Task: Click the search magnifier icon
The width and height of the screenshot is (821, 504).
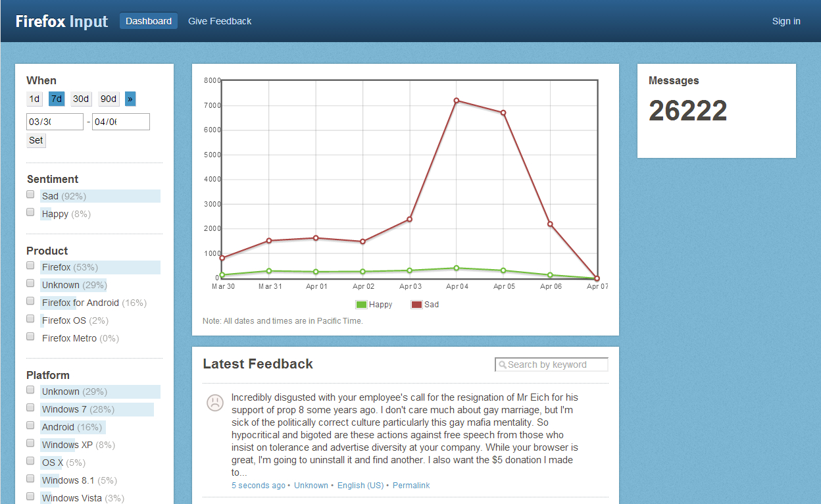Action: (503, 365)
